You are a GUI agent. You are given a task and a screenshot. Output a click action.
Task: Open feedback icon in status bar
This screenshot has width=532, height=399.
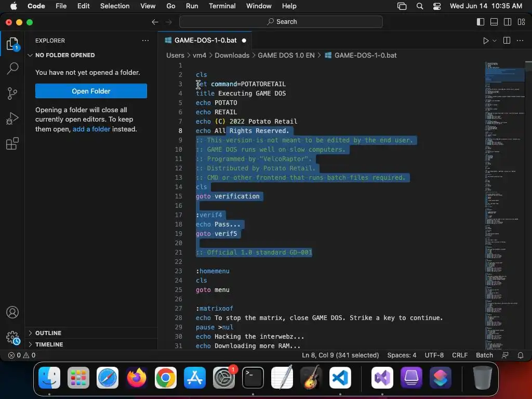click(x=505, y=355)
